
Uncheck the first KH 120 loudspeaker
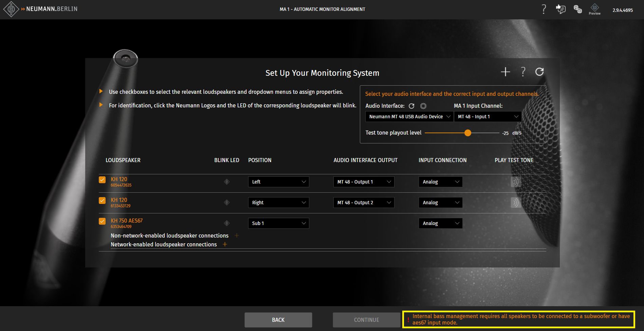(x=102, y=180)
